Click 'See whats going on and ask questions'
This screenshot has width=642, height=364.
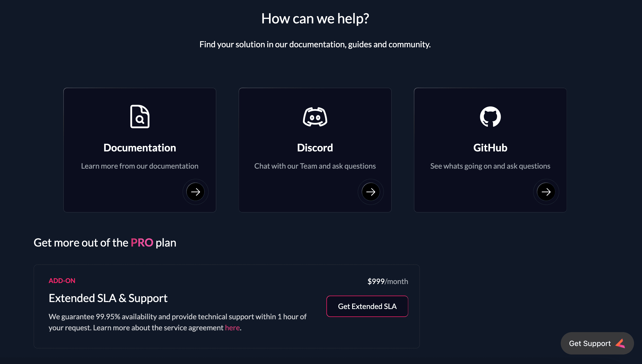490,166
